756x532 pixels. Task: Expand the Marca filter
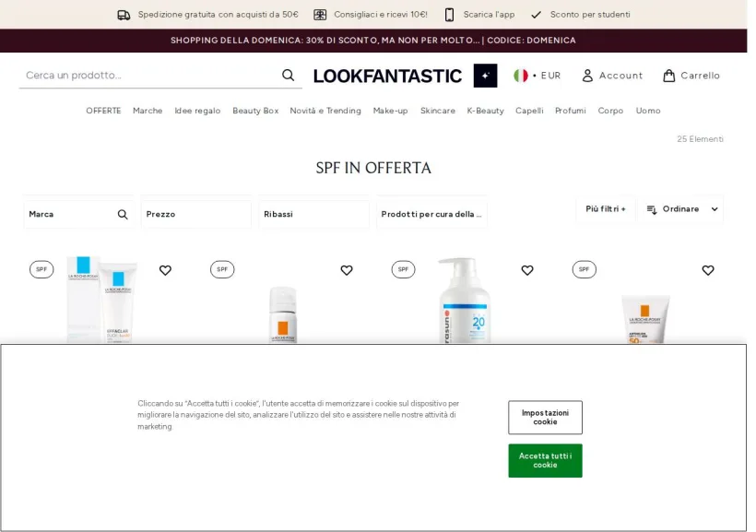tap(78, 214)
